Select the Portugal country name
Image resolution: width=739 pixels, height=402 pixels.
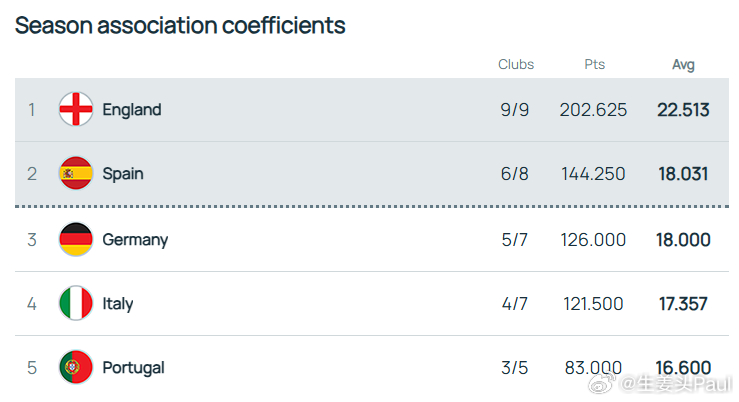click(133, 368)
